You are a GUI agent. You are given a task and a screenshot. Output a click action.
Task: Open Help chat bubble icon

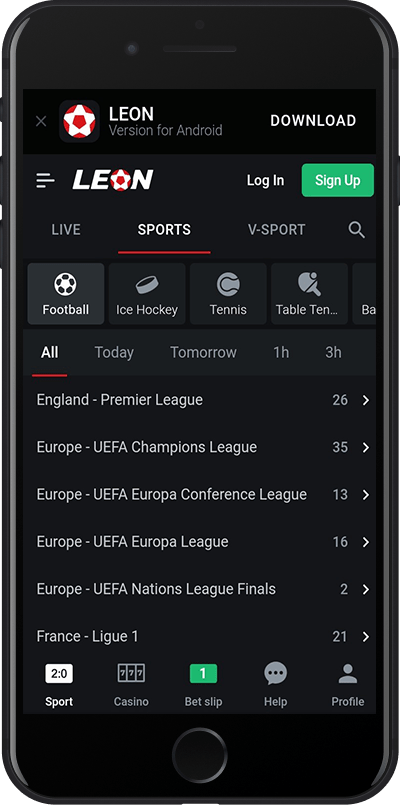(276, 673)
